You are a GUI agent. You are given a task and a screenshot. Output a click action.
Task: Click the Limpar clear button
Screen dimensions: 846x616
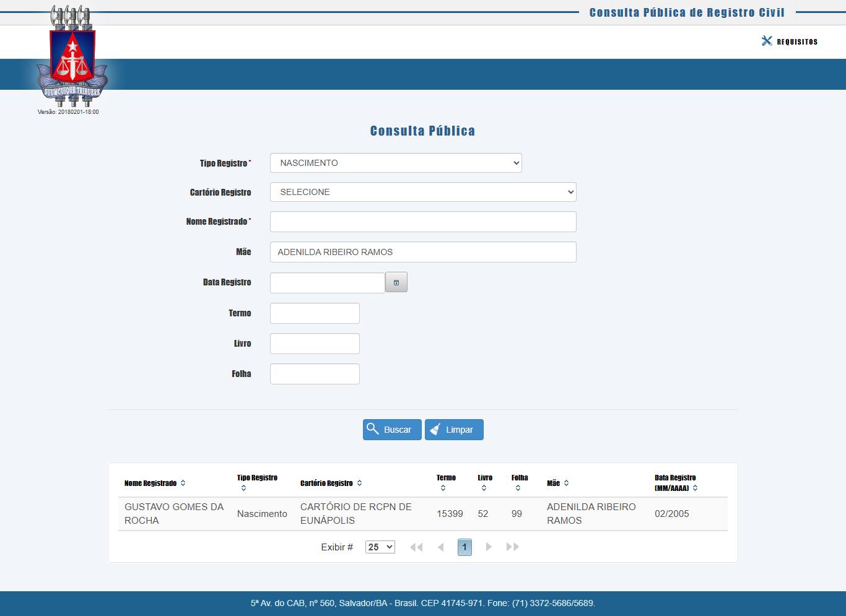[454, 430]
